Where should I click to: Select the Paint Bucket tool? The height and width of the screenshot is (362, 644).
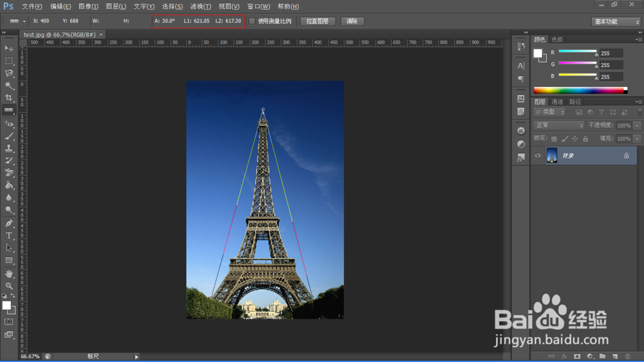coord(8,186)
